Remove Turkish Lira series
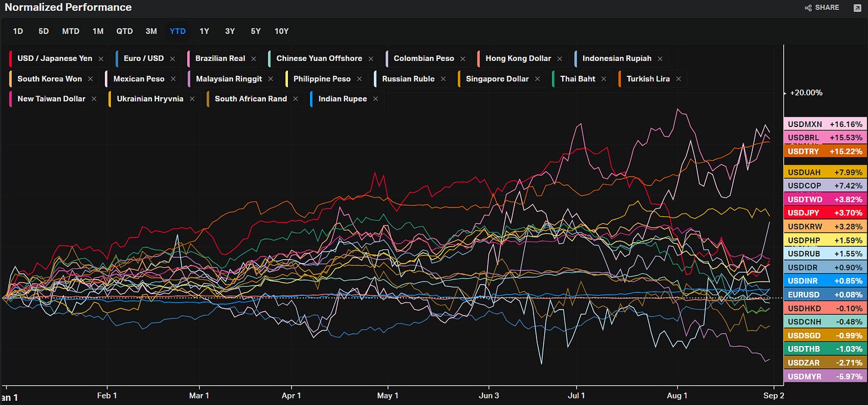This screenshot has width=868, height=405. 678,79
